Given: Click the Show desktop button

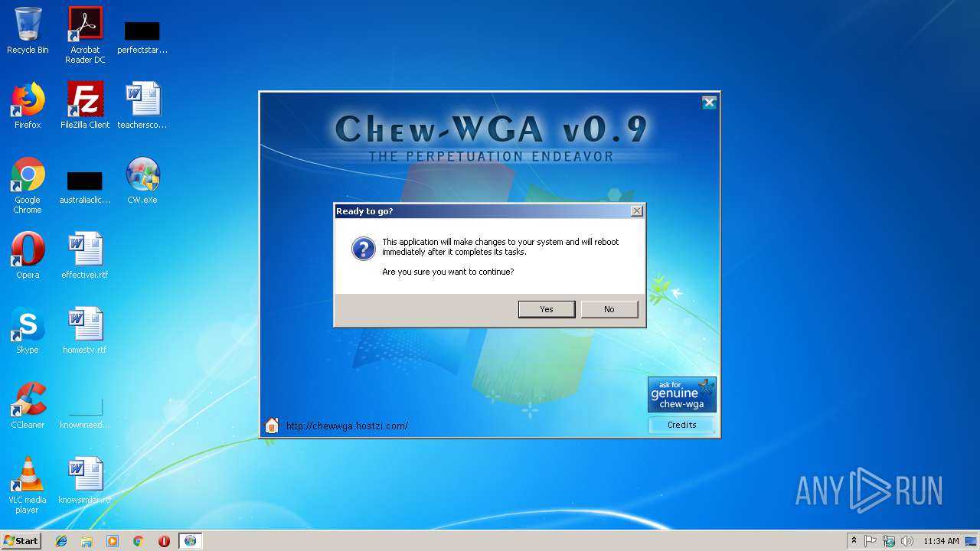Looking at the screenshot, I should click(972, 541).
